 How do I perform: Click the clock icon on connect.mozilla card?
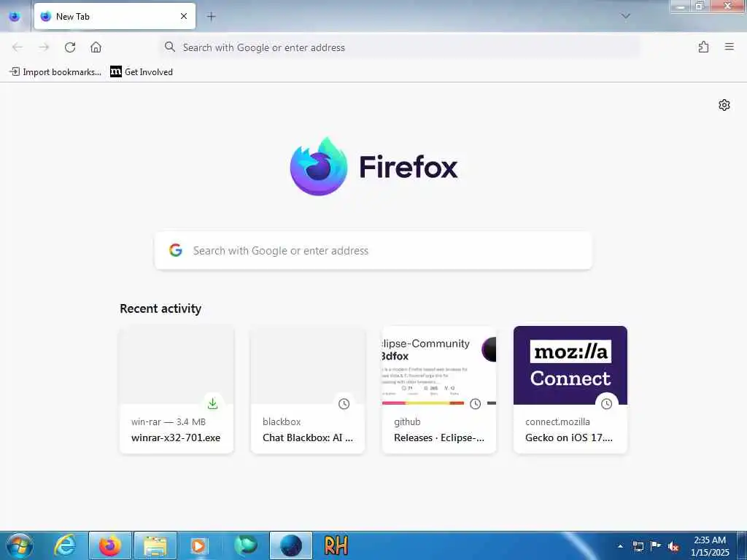click(x=606, y=404)
